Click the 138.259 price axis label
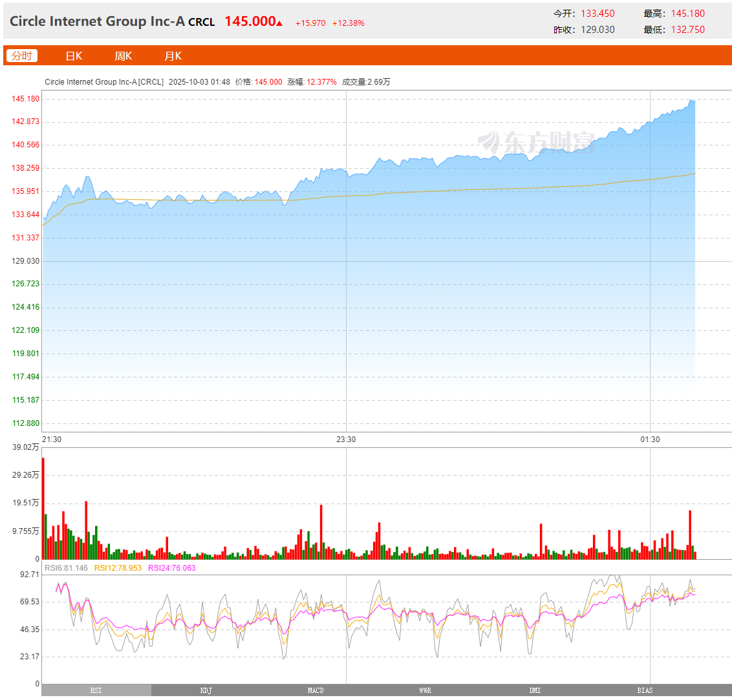The height and width of the screenshot is (700, 732). click(26, 168)
